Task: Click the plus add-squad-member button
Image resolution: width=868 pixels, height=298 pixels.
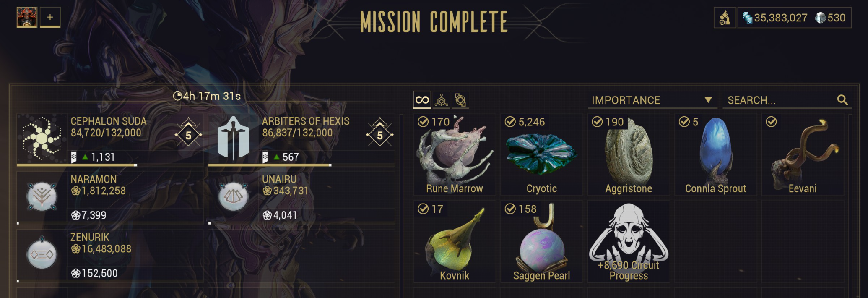Action: [50, 17]
